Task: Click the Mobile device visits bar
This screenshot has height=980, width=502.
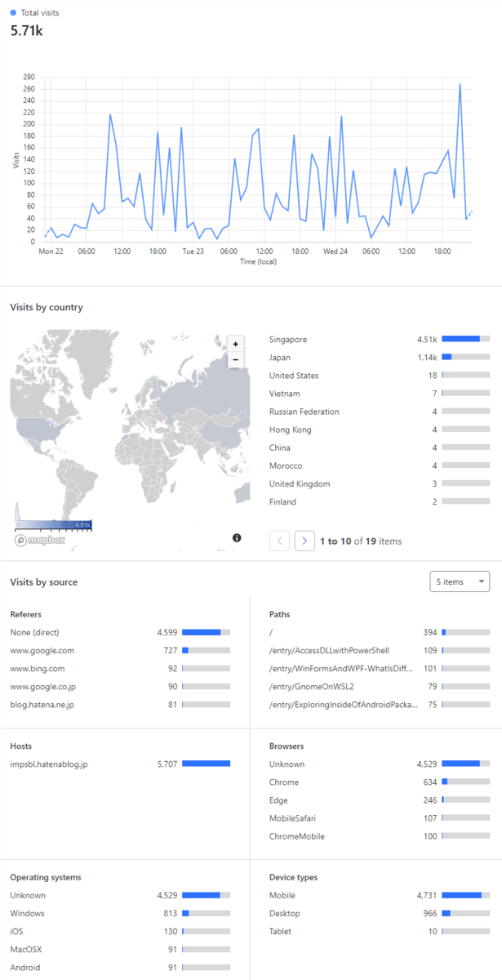Action: point(465,895)
